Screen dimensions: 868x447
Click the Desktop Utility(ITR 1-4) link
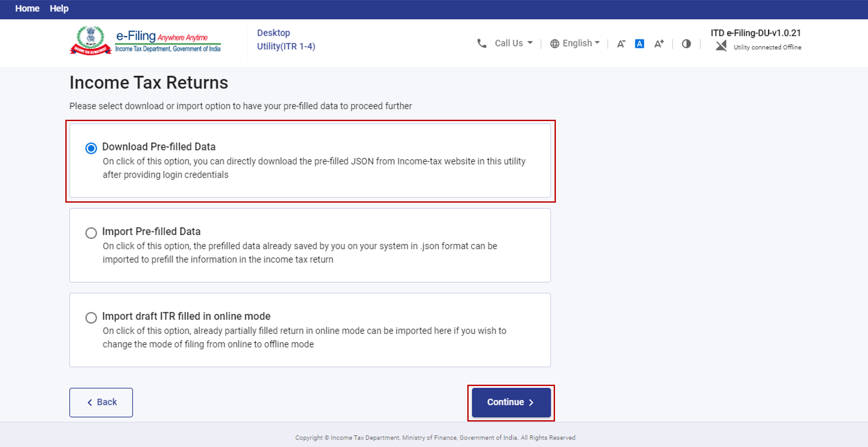286,39
